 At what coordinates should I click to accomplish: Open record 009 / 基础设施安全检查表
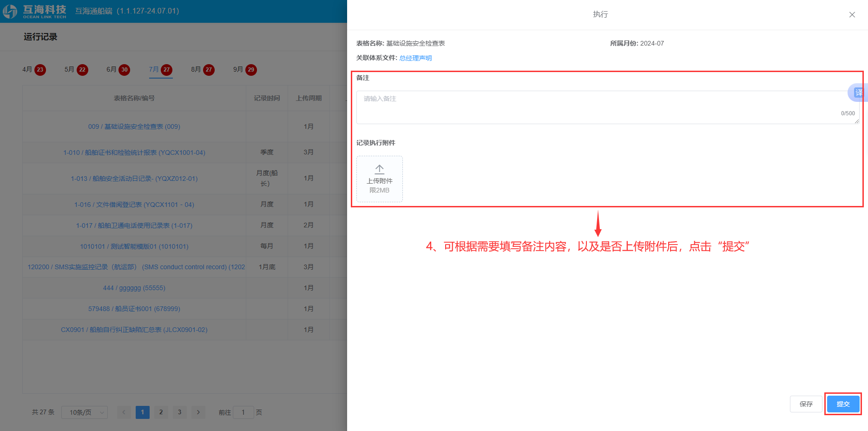tap(134, 126)
